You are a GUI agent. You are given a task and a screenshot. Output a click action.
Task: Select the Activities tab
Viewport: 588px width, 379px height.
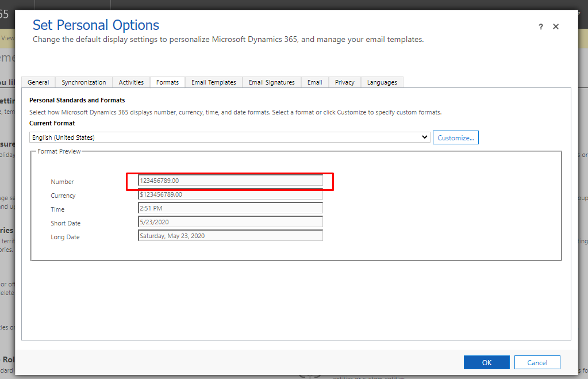[131, 82]
